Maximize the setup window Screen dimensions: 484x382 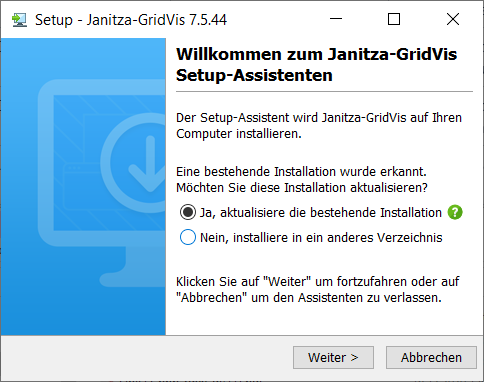[394, 19]
